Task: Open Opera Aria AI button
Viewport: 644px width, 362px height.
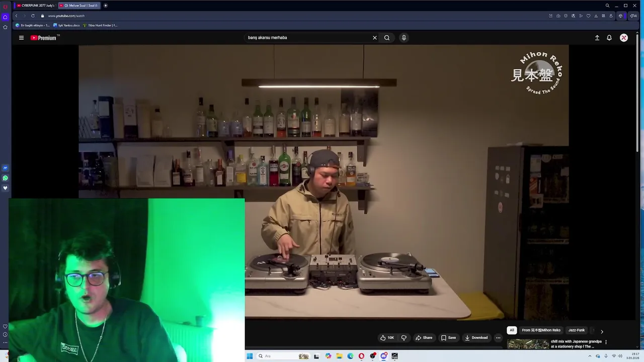Action: pos(633,16)
